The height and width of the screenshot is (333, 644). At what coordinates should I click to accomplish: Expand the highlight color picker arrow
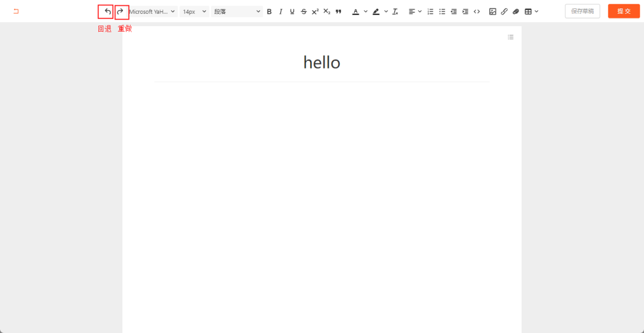(386, 11)
